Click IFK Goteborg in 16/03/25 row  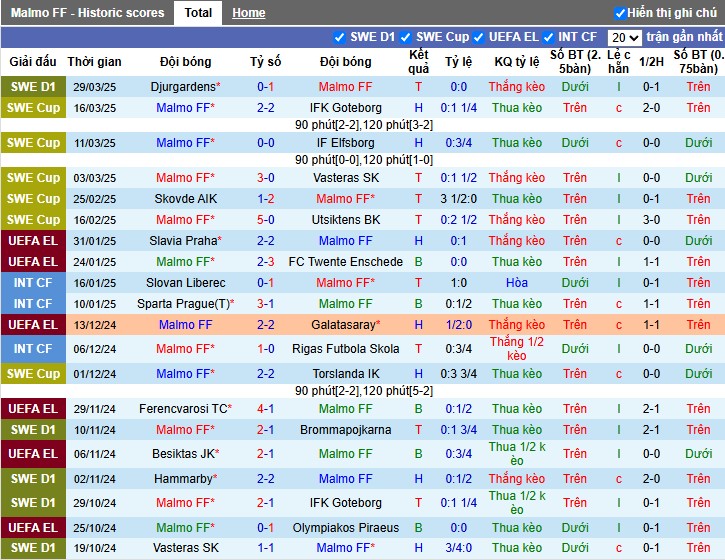point(346,108)
